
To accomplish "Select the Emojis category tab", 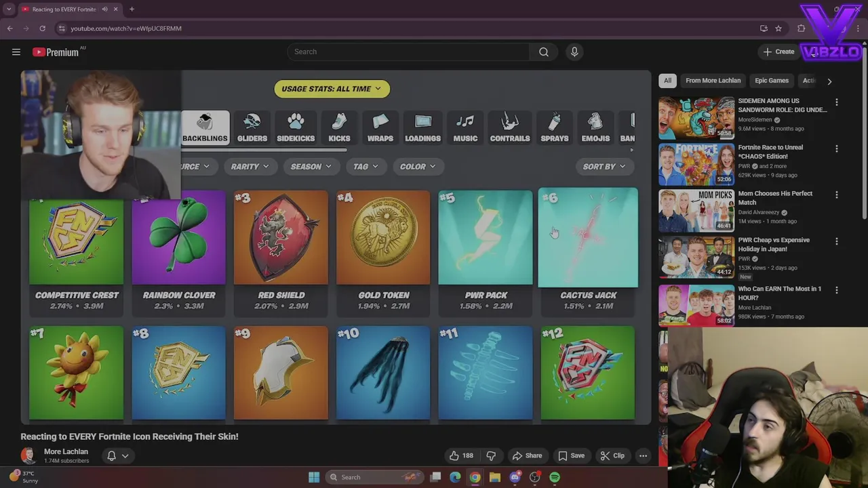I will [595, 128].
